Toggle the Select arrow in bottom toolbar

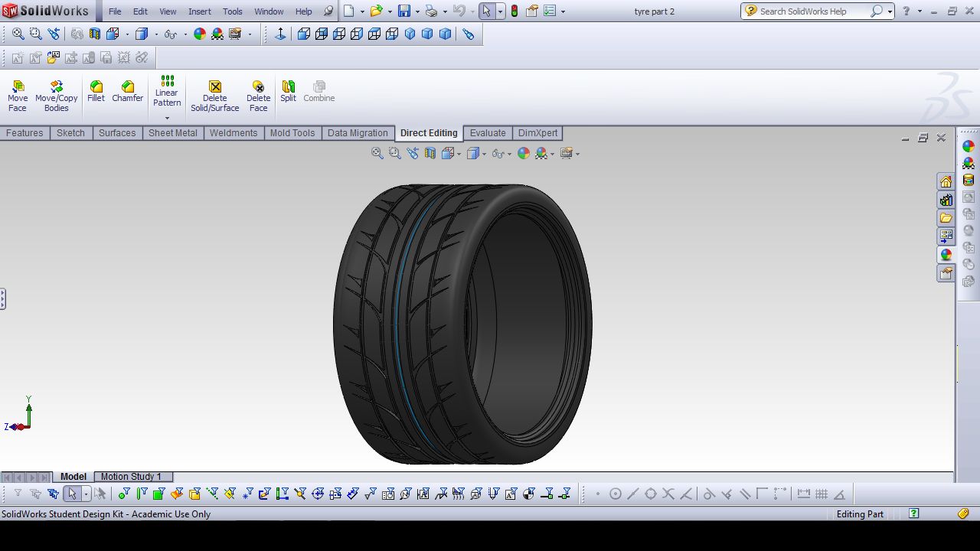click(72, 494)
